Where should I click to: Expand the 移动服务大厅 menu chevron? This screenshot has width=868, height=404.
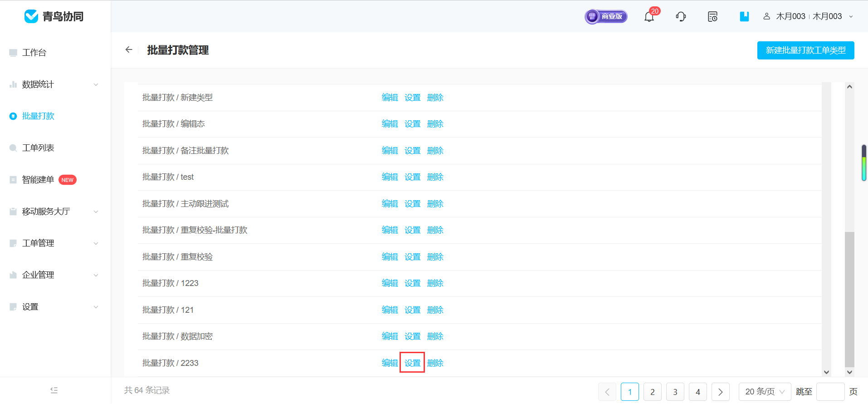click(x=96, y=212)
